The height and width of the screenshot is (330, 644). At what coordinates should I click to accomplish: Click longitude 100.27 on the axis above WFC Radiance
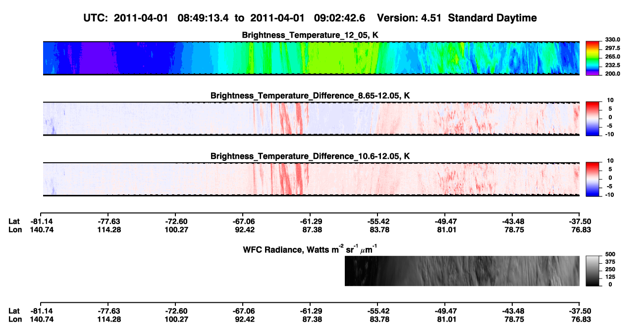175,229
